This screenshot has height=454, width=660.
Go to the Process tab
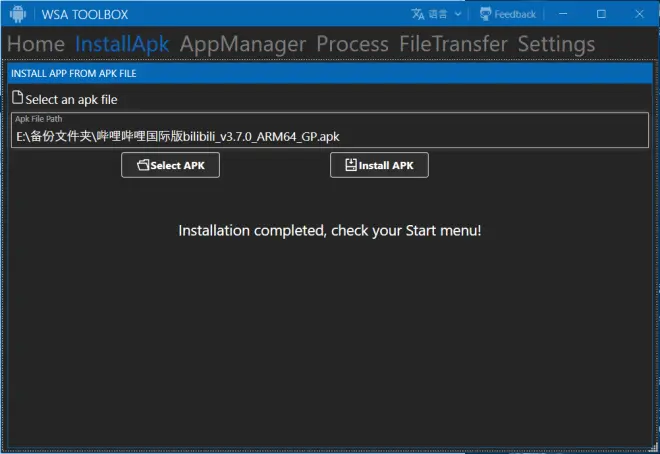tap(352, 44)
